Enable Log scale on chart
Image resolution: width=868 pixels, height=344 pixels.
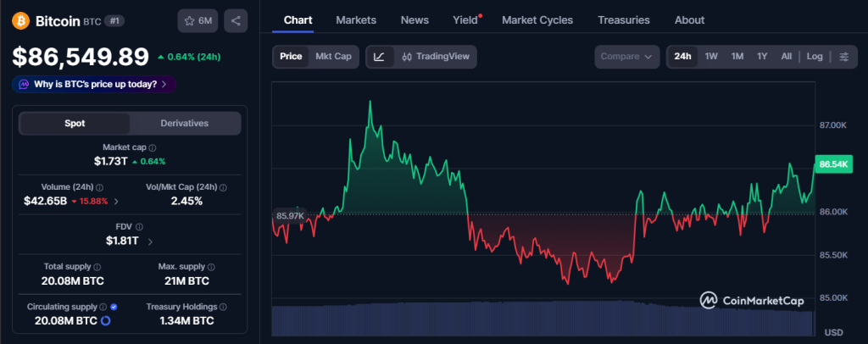tap(815, 57)
